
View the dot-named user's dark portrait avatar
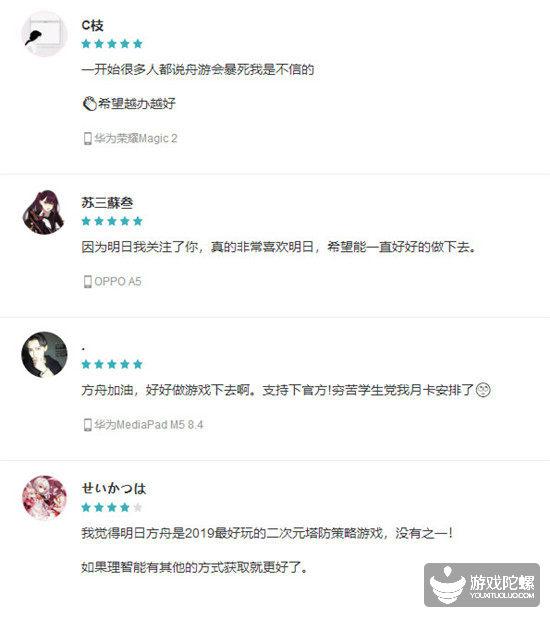coord(44,355)
